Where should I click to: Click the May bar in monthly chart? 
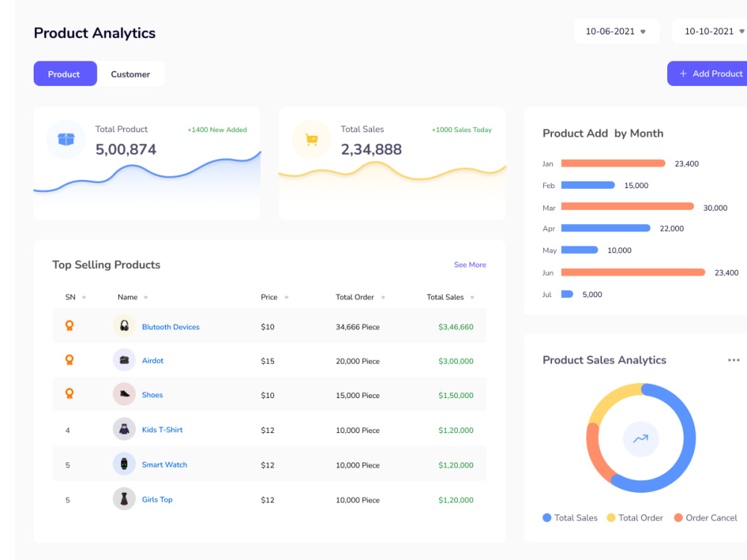580,250
